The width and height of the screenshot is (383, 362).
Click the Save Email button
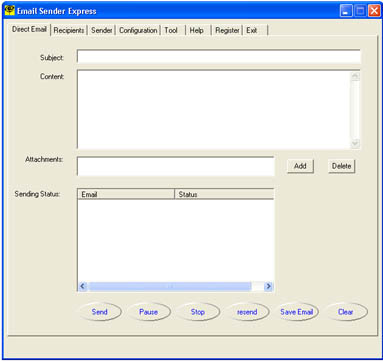[296, 312]
